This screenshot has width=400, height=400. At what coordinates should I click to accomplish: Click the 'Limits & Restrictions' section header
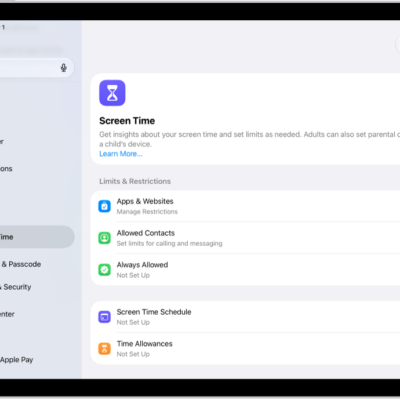pyautogui.click(x=135, y=181)
